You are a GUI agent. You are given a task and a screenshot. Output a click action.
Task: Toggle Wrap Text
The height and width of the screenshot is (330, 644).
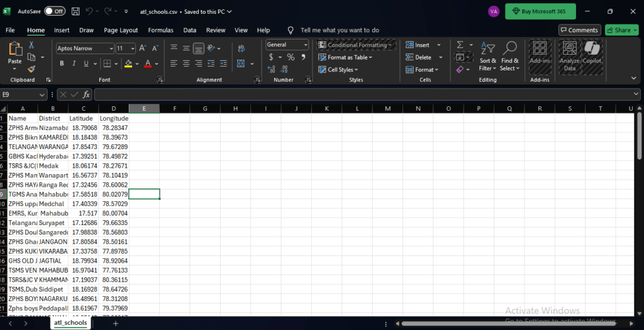tap(241, 48)
